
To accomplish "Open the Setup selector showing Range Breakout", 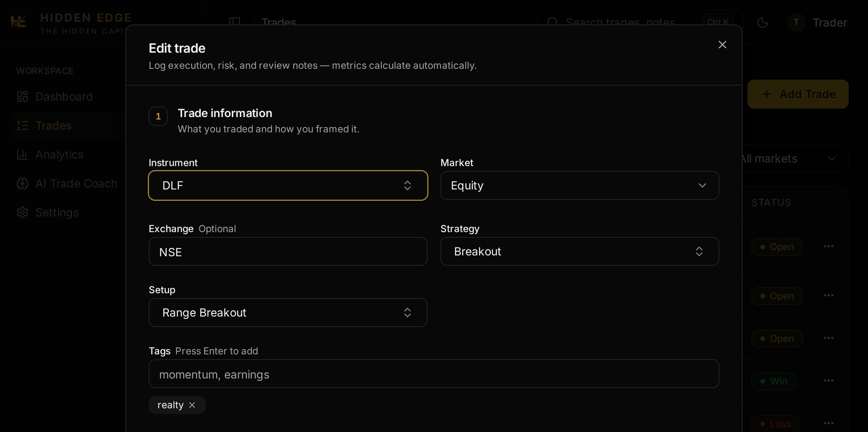I will [288, 313].
